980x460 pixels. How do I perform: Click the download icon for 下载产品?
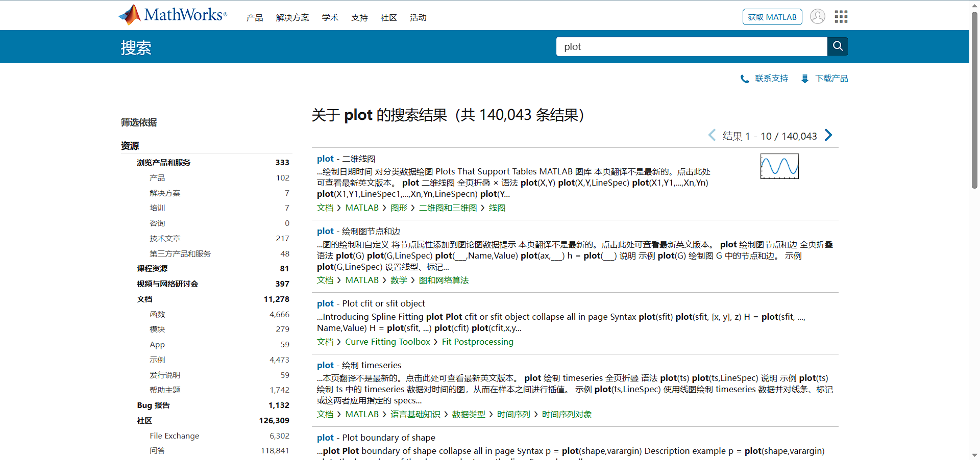coord(805,79)
